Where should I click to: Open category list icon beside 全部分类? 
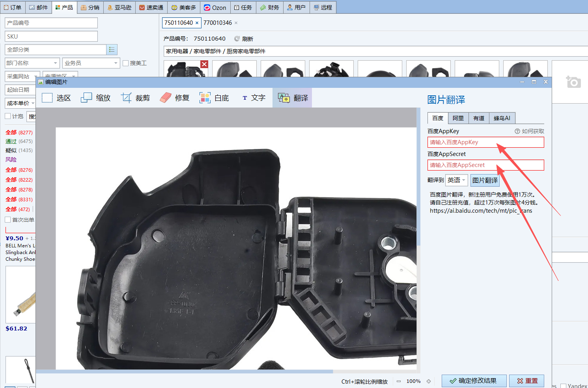click(x=112, y=50)
